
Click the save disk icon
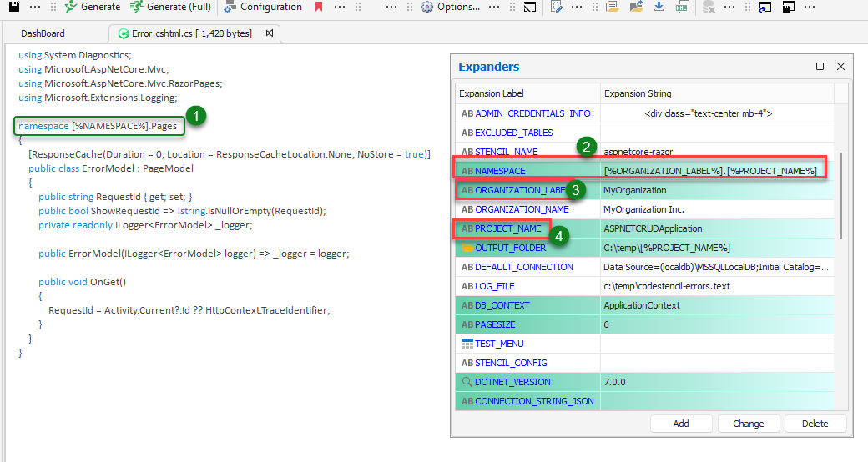coord(13,7)
